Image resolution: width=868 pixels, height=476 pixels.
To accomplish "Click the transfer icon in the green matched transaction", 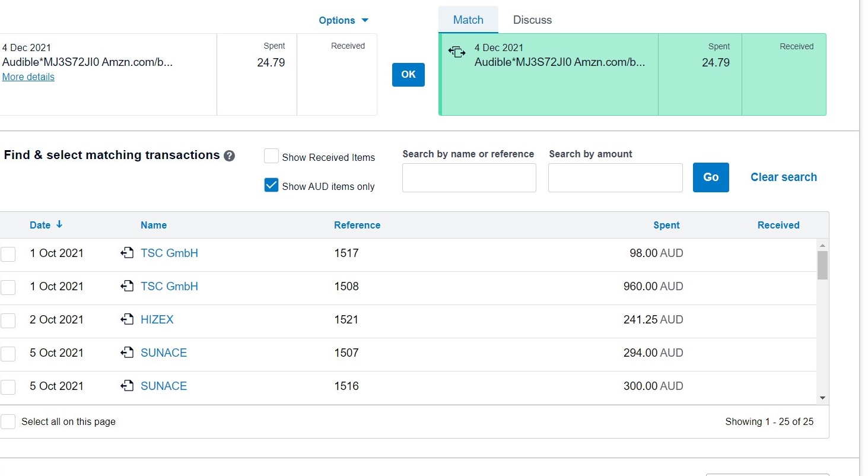I will (x=457, y=52).
